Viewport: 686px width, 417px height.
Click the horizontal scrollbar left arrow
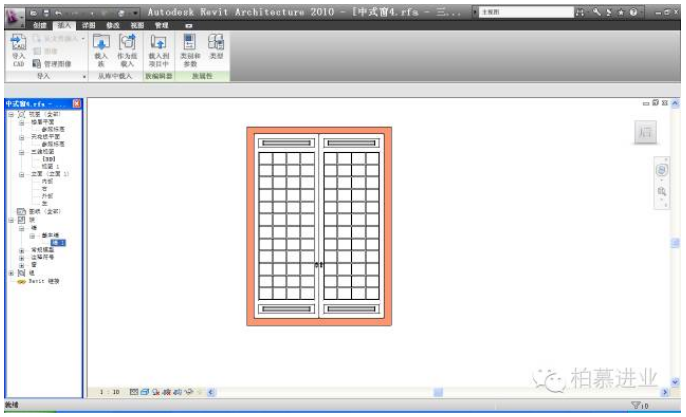point(211,392)
